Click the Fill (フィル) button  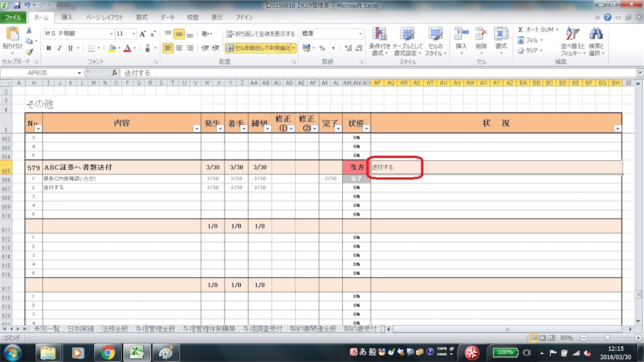531,40
